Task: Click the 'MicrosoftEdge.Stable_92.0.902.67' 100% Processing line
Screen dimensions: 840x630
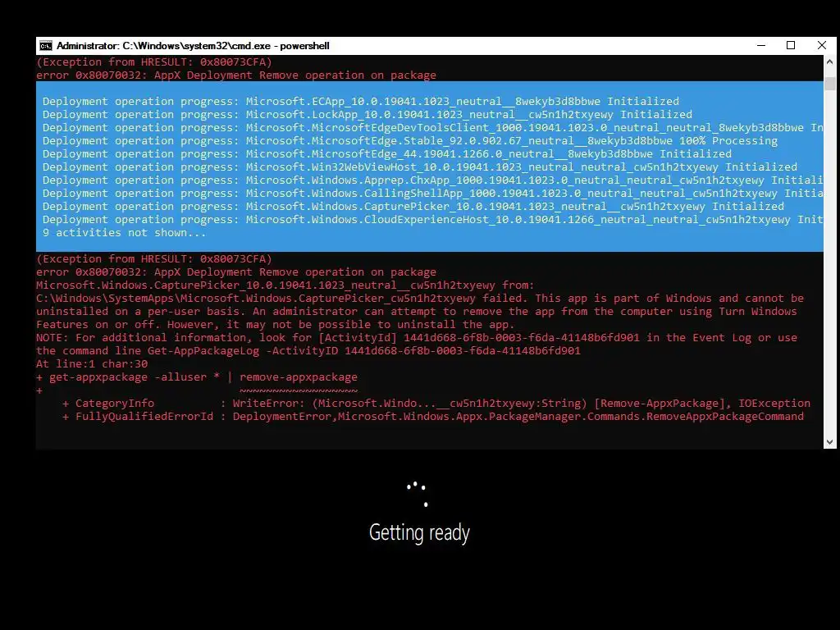Action: pos(410,140)
